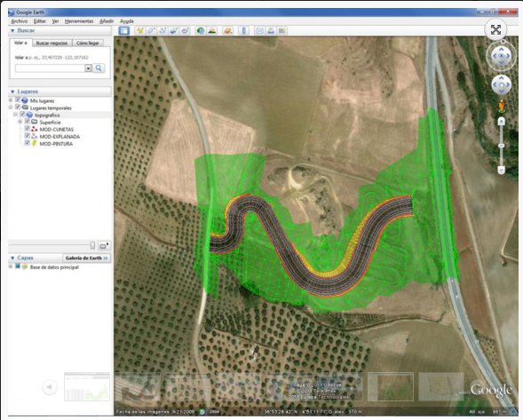Expand the Superficie folder node

[20, 122]
